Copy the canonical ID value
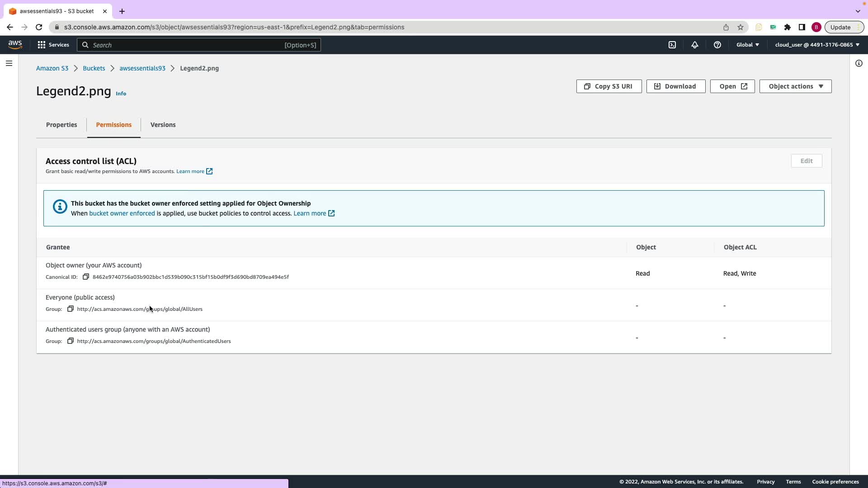The height and width of the screenshot is (488, 868). (x=86, y=277)
